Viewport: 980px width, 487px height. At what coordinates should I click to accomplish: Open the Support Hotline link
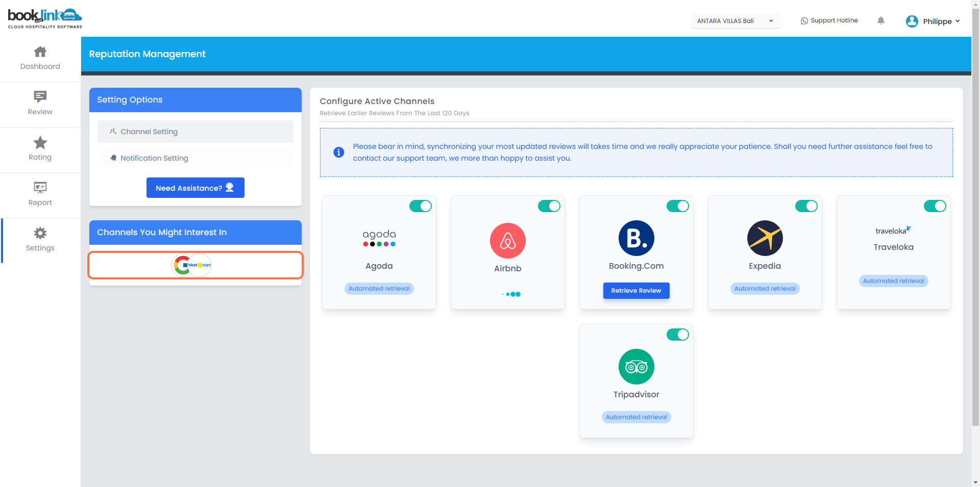(829, 20)
